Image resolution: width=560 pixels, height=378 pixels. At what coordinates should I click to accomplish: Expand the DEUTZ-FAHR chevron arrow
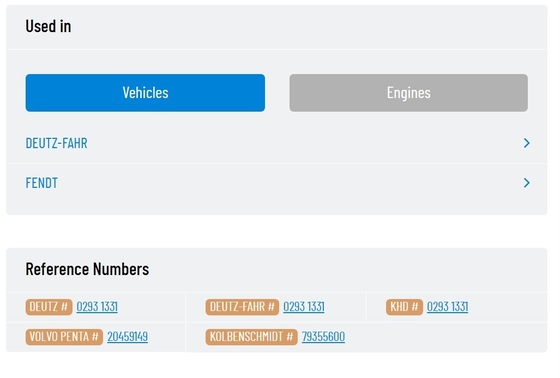coord(526,143)
